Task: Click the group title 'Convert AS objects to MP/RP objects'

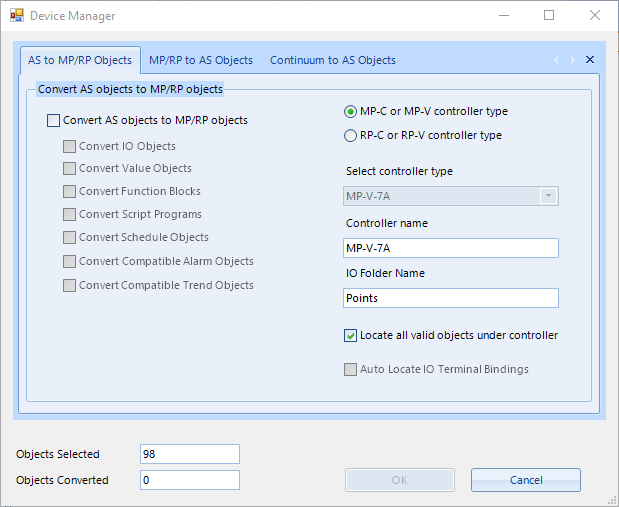Action: 130,89
